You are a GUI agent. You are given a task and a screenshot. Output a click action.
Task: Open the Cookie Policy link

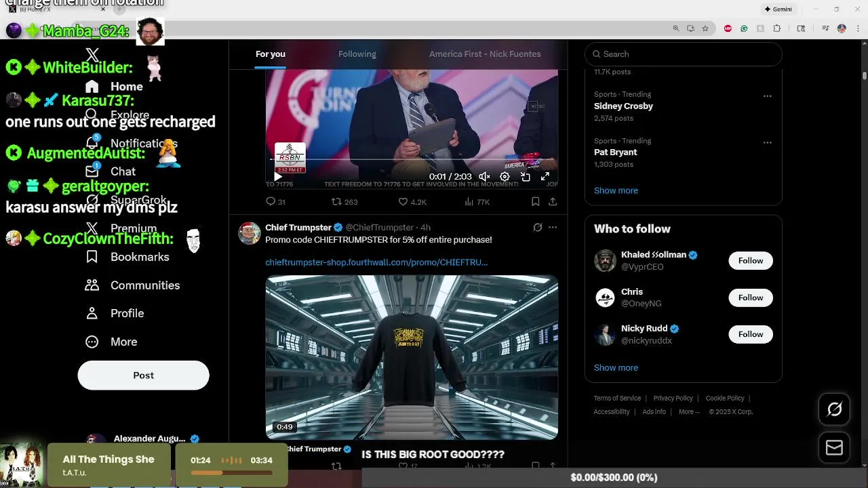[725, 399]
